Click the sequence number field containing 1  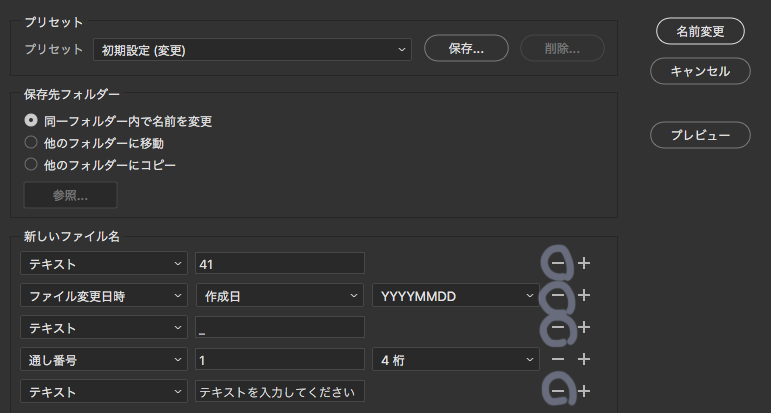pyautogui.click(x=280, y=359)
